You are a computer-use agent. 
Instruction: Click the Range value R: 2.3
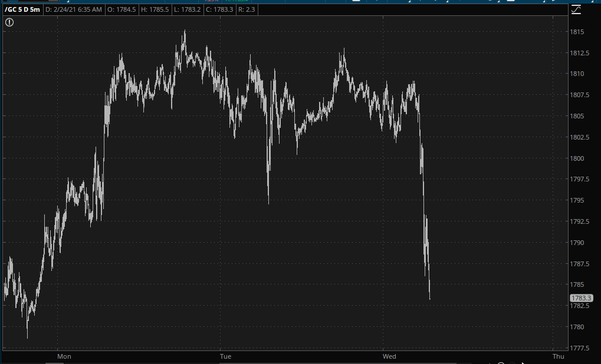point(247,9)
